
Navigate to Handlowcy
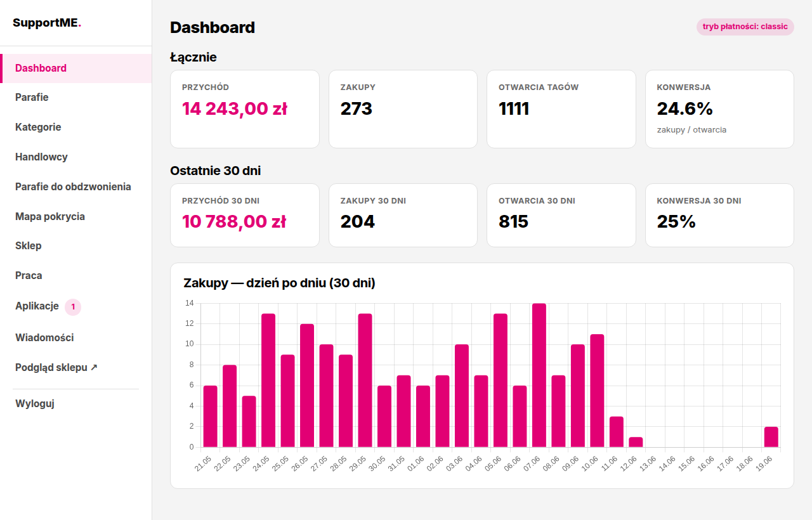pyautogui.click(x=76, y=157)
